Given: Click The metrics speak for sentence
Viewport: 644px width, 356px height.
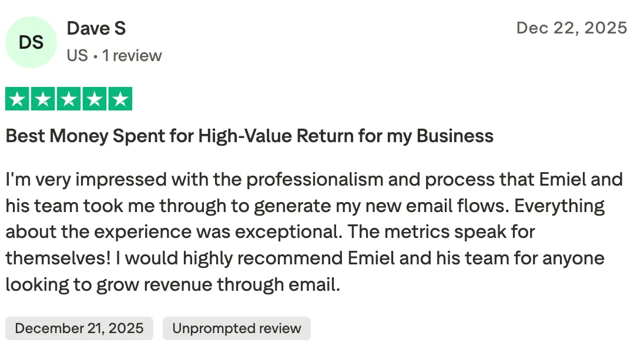Looking at the screenshot, I should (441, 232).
